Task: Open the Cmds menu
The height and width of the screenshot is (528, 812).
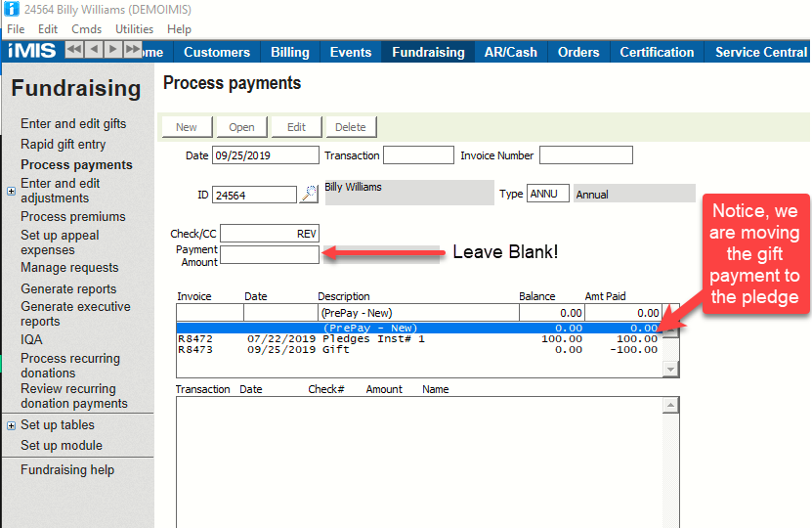Action: (x=86, y=29)
